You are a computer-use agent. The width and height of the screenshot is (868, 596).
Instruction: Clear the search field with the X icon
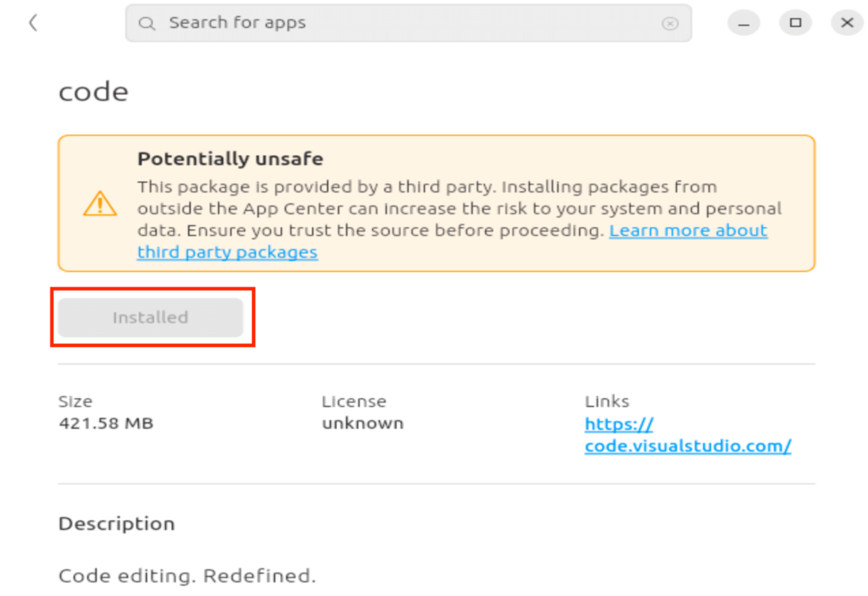(670, 23)
